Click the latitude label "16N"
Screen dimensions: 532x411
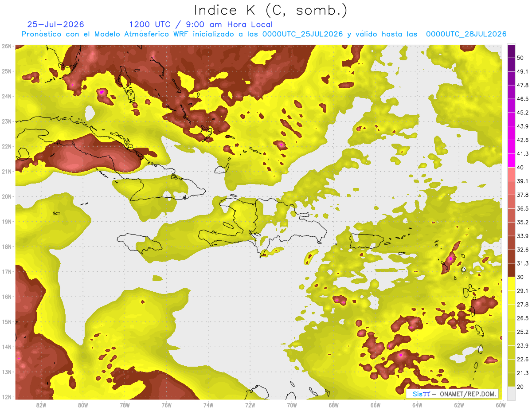tap(7, 297)
